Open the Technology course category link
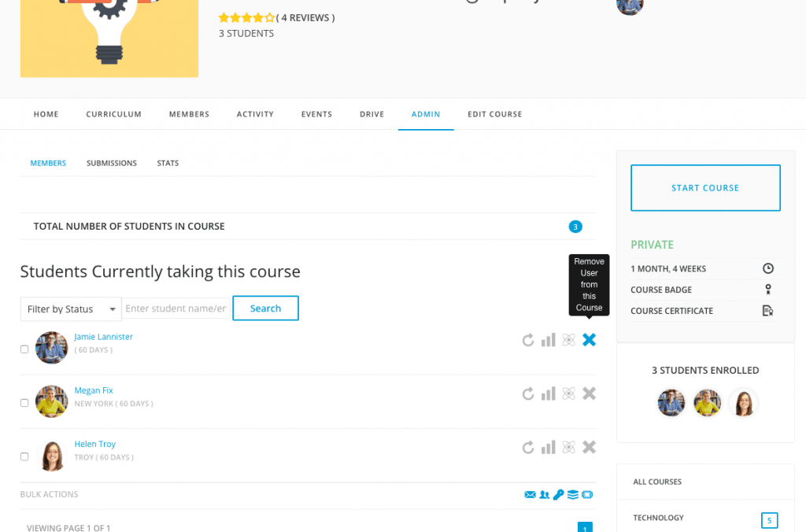The width and height of the screenshot is (806, 532). pyautogui.click(x=658, y=518)
